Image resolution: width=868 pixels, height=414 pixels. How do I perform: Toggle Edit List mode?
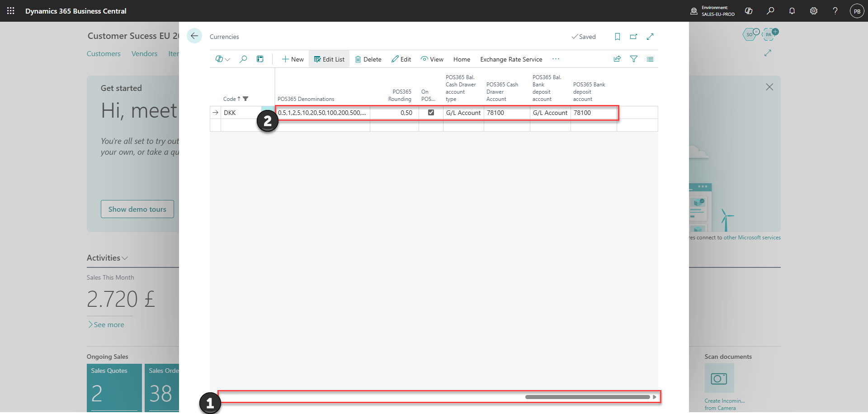(x=329, y=59)
